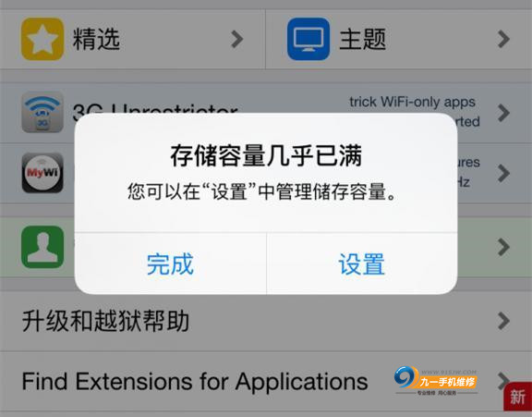This screenshot has height=417, width=532.
Task: Tap the green contact person icon
Action: [42, 247]
